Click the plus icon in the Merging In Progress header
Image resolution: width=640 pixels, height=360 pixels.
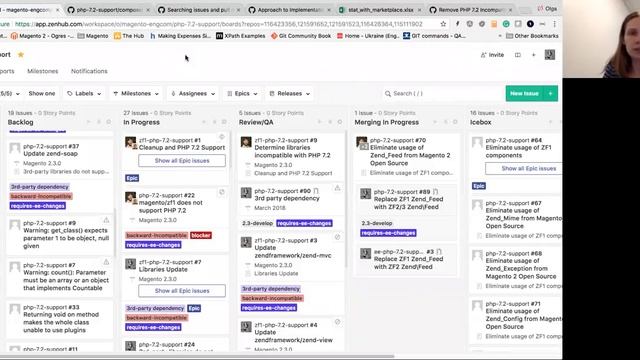[435, 122]
